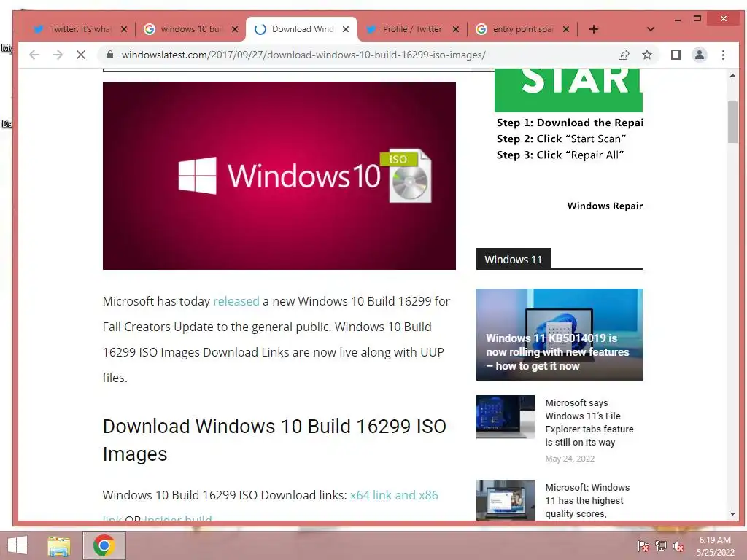Open network tray icon
747x560 pixels.
pos(661,545)
